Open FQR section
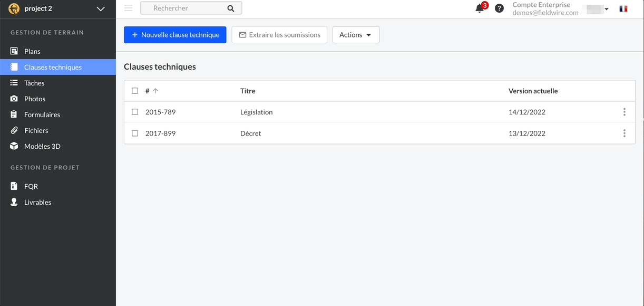The width and height of the screenshot is (644, 306). click(58, 186)
